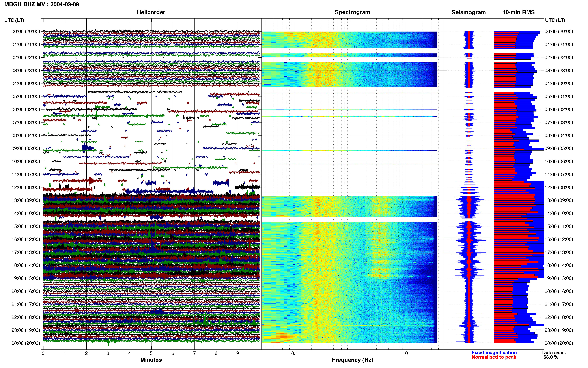Viewport: 588px width, 368px height.
Task: Click Minutes axis tick label '6'
Action: click(x=173, y=353)
